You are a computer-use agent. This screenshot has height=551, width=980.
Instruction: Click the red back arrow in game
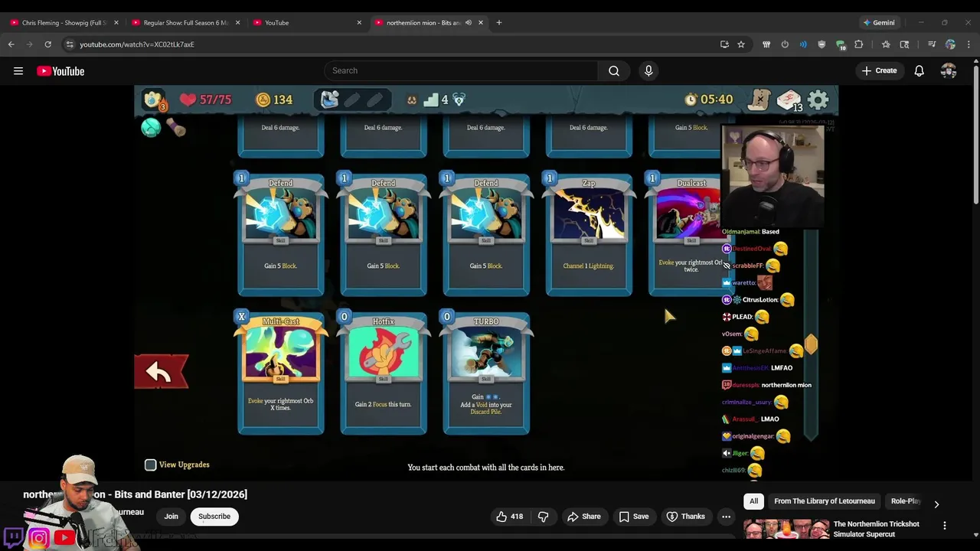[161, 372]
